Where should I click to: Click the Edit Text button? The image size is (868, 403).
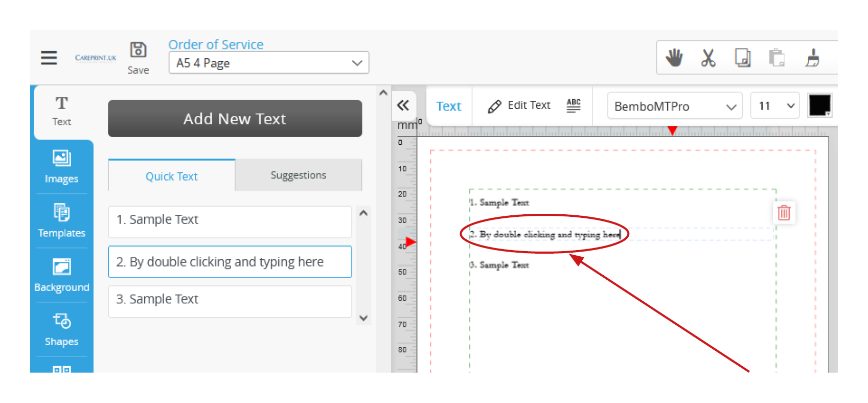point(519,105)
